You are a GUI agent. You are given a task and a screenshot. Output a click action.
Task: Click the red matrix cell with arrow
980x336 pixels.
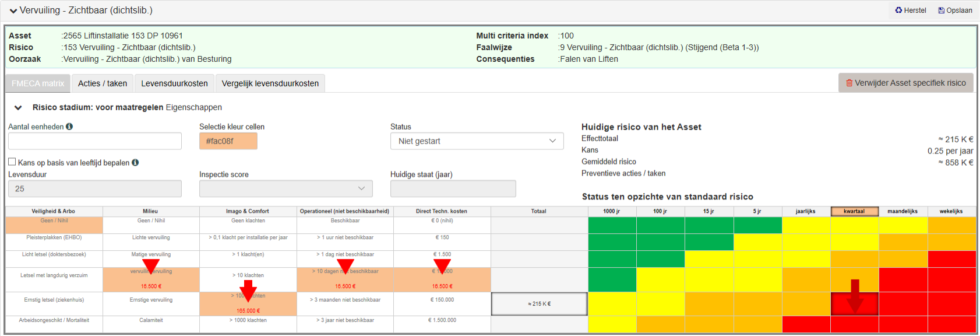click(855, 304)
